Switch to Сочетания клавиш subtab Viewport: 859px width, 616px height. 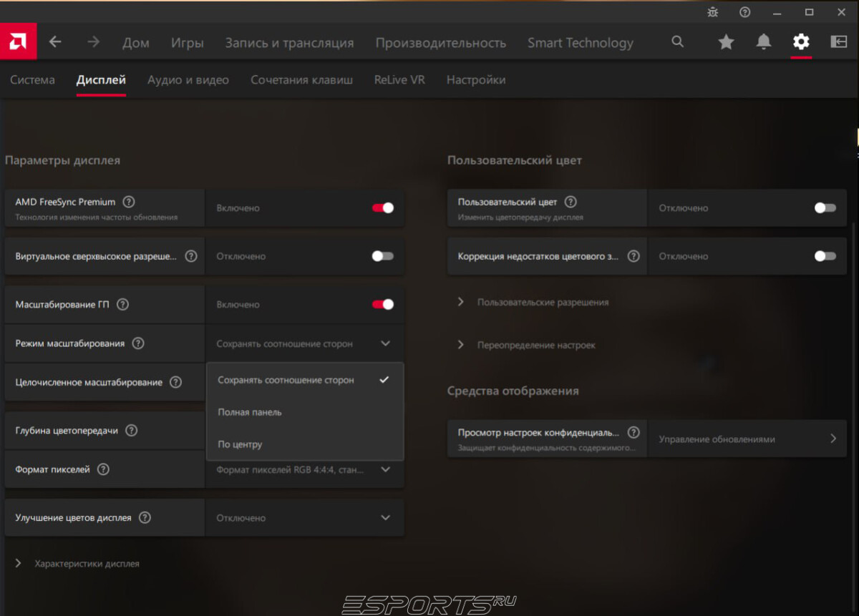tap(301, 80)
